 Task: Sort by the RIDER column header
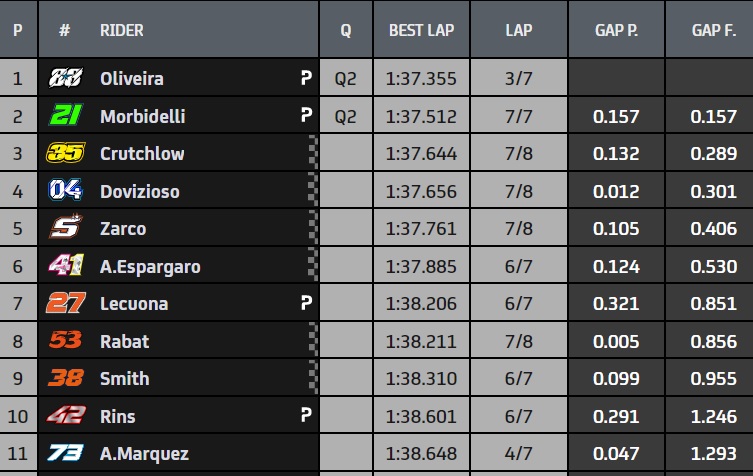[122, 30]
